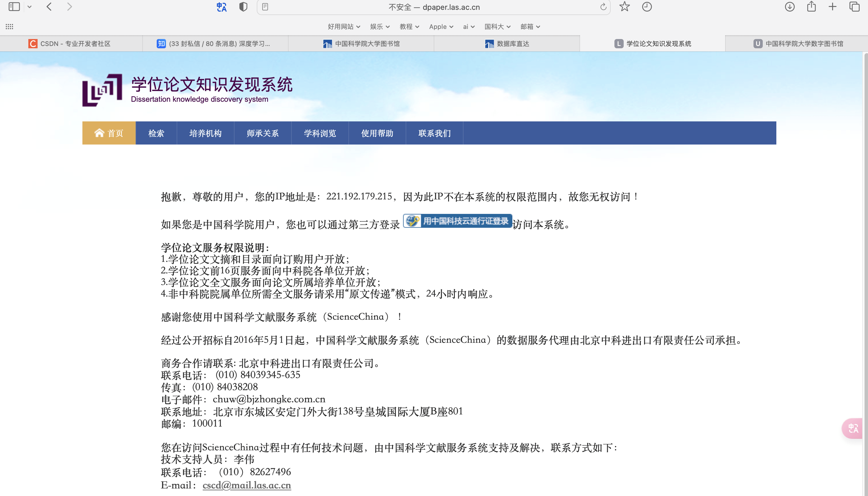This screenshot has width=868, height=496.
Task: Expand the 邮箱 favorites folder
Action: [530, 27]
